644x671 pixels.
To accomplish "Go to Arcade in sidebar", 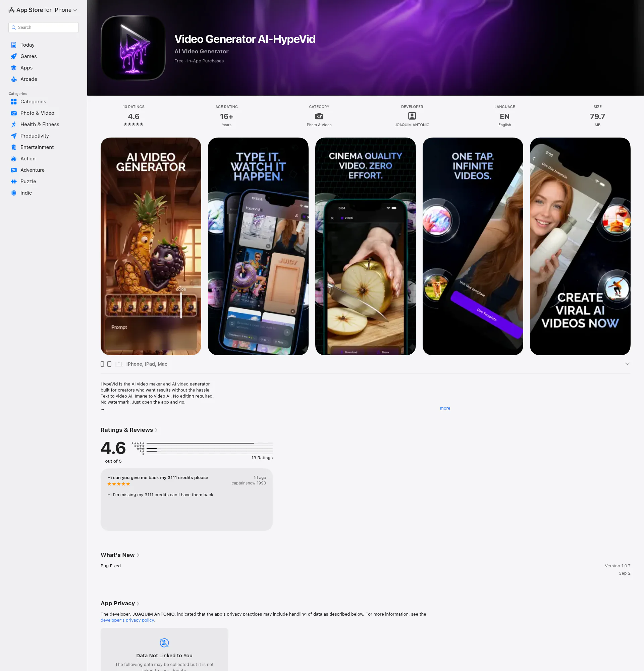I will 29,79.
